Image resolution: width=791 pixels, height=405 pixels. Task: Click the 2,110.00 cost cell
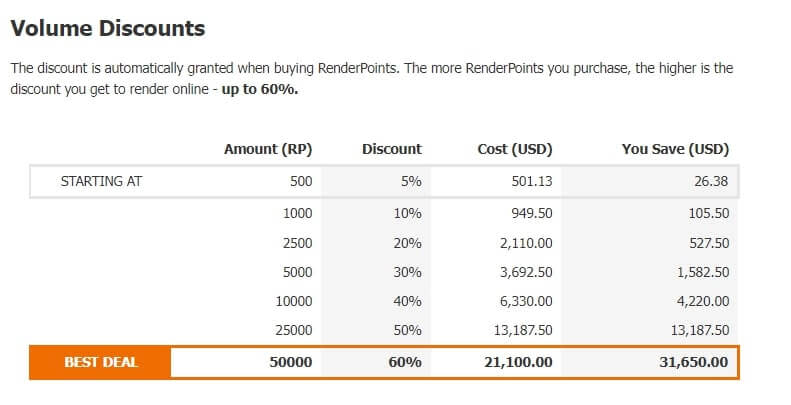[x=526, y=243]
